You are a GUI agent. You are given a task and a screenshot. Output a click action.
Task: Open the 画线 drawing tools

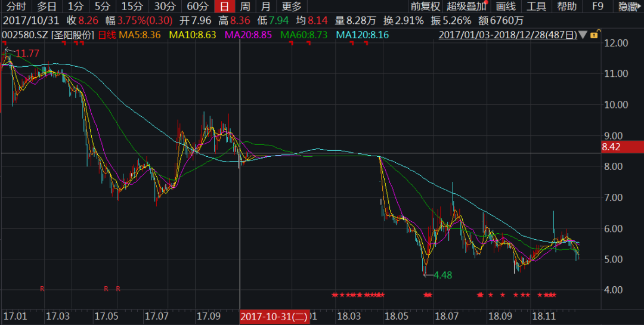[x=506, y=7]
